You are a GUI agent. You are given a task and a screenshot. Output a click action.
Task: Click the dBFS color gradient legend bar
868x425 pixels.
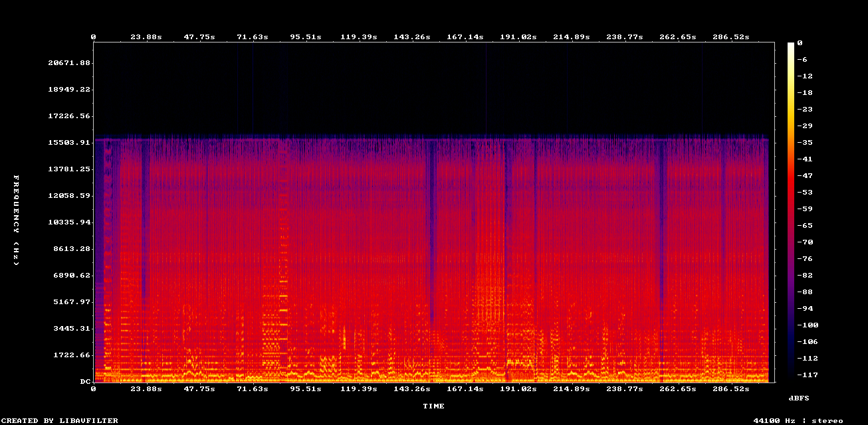click(791, 212)
